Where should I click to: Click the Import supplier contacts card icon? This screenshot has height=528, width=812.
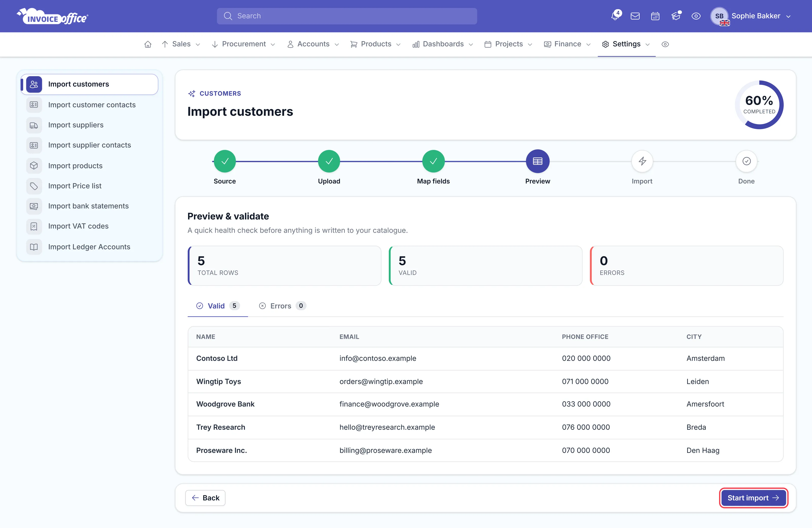click(34, 145)
